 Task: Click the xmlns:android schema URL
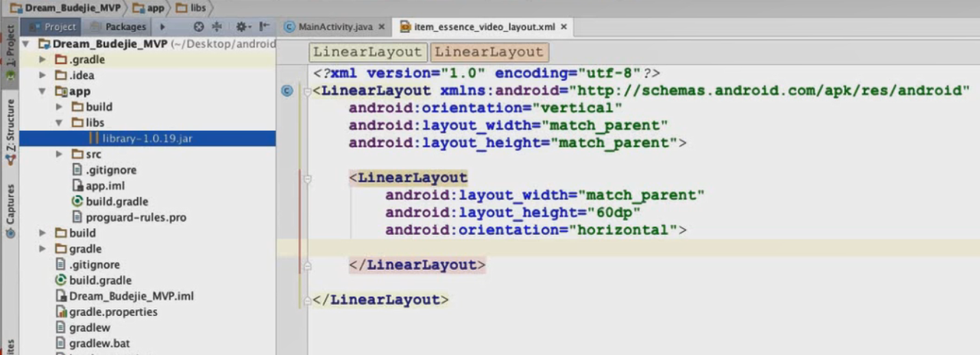768,91
